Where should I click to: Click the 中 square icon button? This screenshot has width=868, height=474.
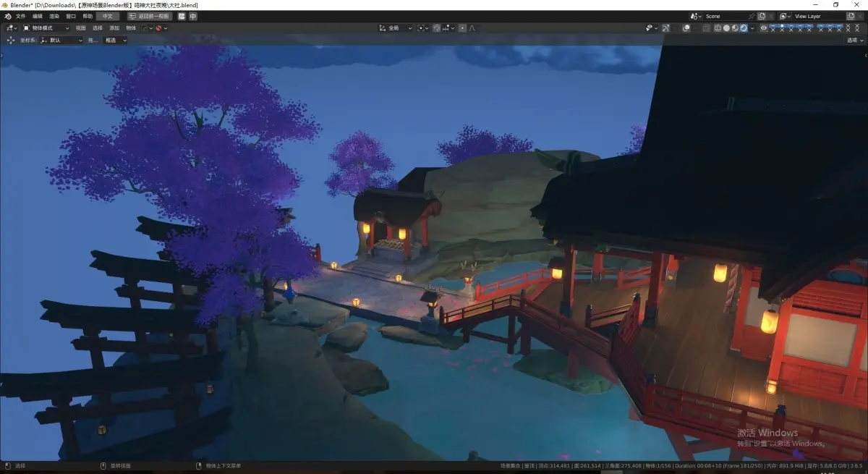tap(193, 16)
